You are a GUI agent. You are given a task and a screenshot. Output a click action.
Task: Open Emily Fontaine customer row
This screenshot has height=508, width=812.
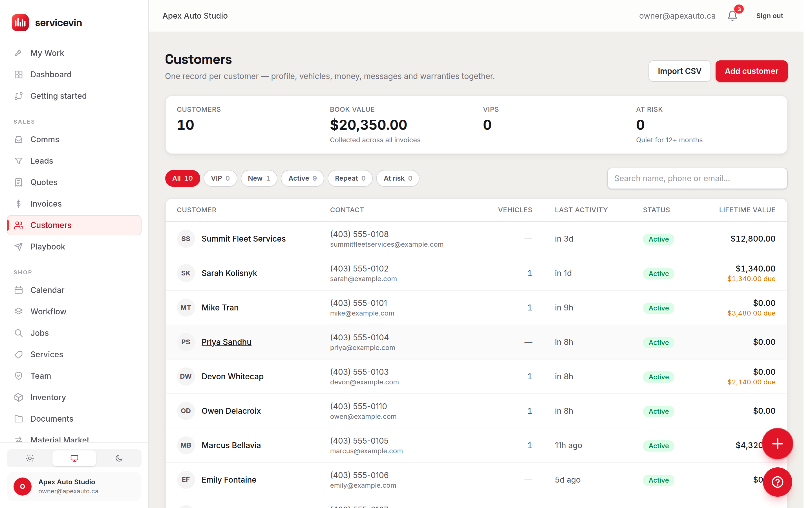(476, 480)
